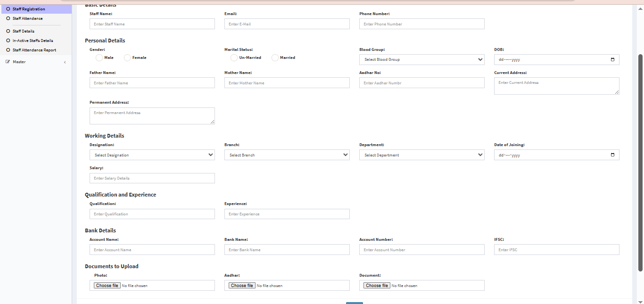Choose Married marital status option
This screenshot has height=304, width=644.
coord(275,58)
